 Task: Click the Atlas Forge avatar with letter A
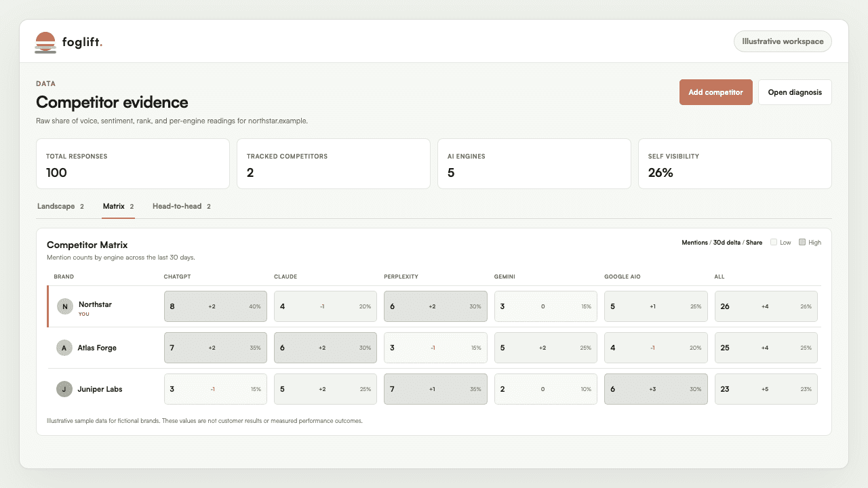[x=64, y=348]
